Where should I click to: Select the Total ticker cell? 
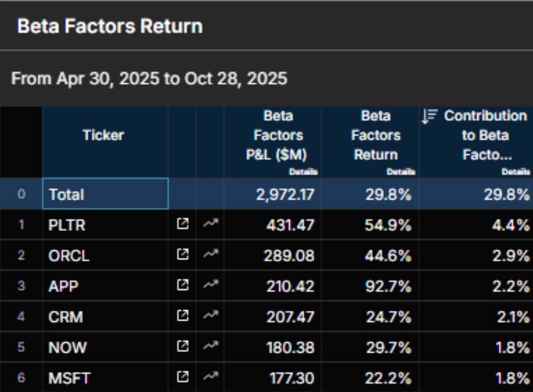click(105, 194)
